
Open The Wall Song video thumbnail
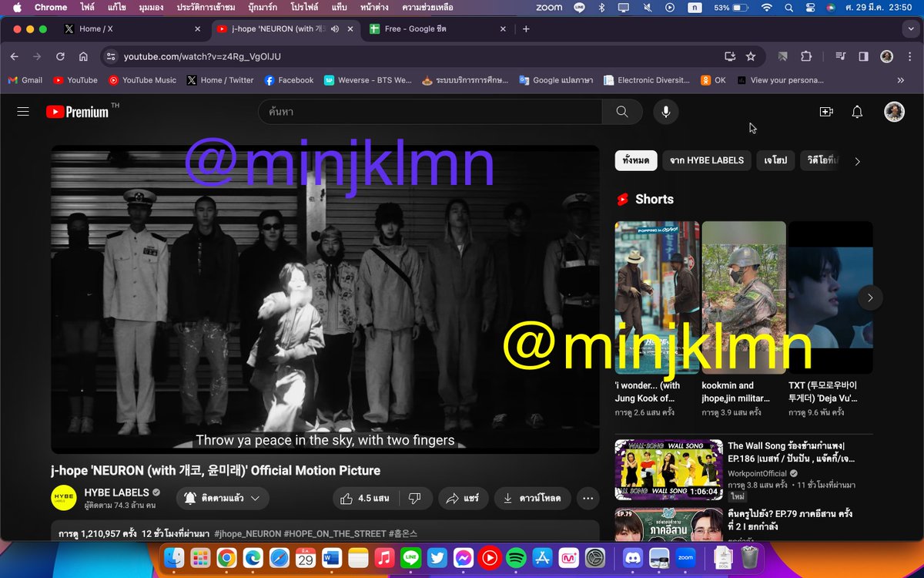click(x=669, y=470)
